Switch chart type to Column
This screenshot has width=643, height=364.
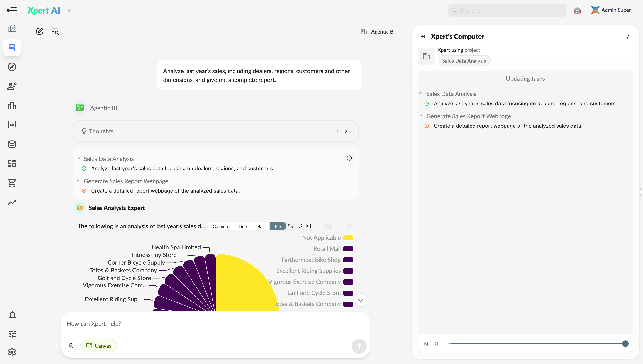[x=220, y=226]
